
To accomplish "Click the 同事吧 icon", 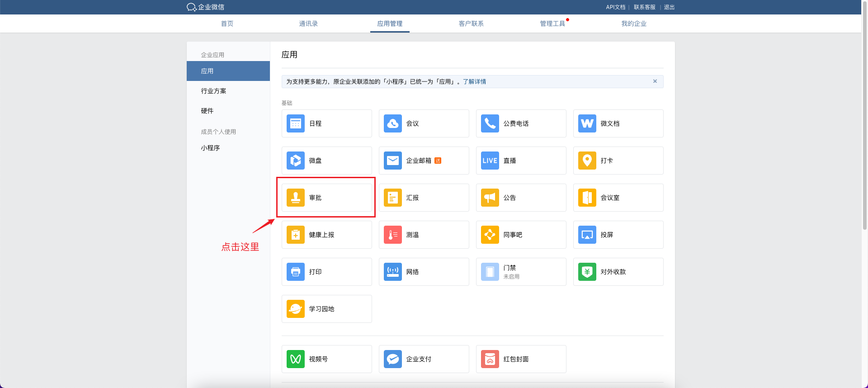I will click(490, 235).
